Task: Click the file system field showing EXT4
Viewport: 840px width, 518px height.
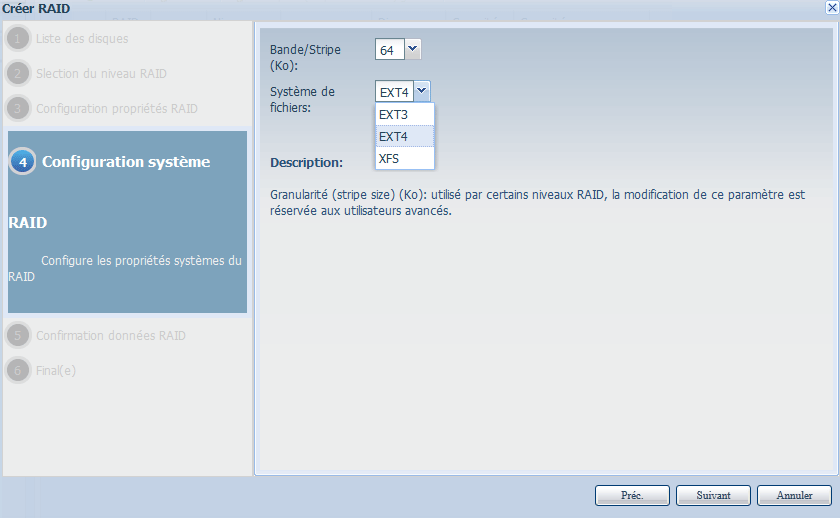Action: (395, 92)
